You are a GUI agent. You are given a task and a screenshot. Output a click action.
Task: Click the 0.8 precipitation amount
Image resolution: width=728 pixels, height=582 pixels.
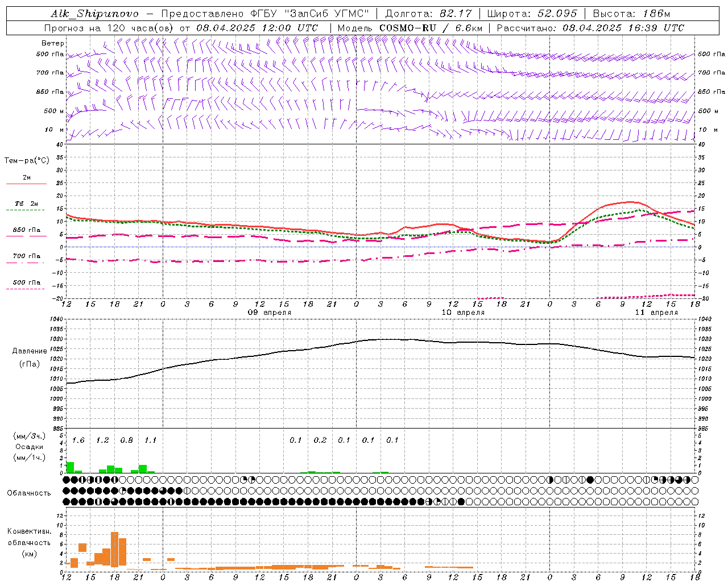(x=126, y=440)
